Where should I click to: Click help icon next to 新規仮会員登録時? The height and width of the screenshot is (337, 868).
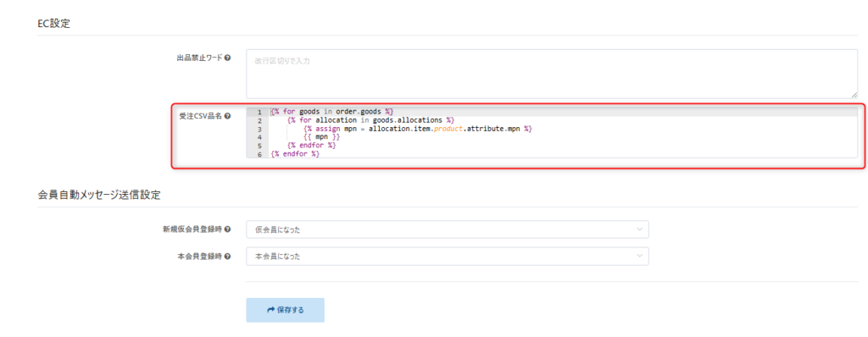[x=228, y=229]
